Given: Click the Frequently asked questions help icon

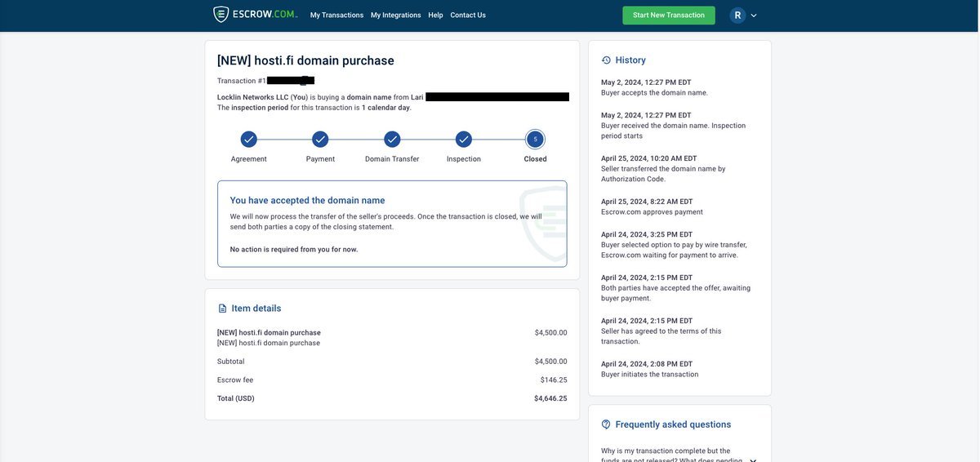Looking at the screenshot, I should point(606,424).
